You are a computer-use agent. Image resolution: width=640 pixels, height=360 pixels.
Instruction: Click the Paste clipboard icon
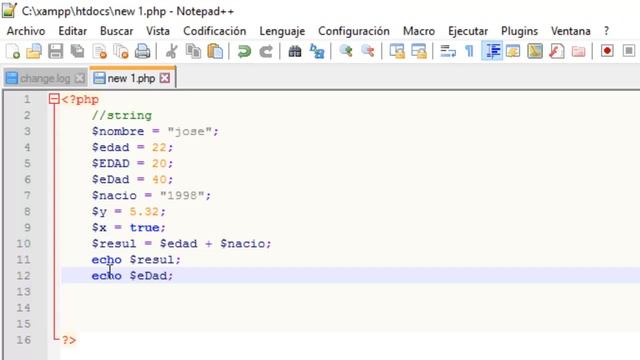tap(215, 51)
